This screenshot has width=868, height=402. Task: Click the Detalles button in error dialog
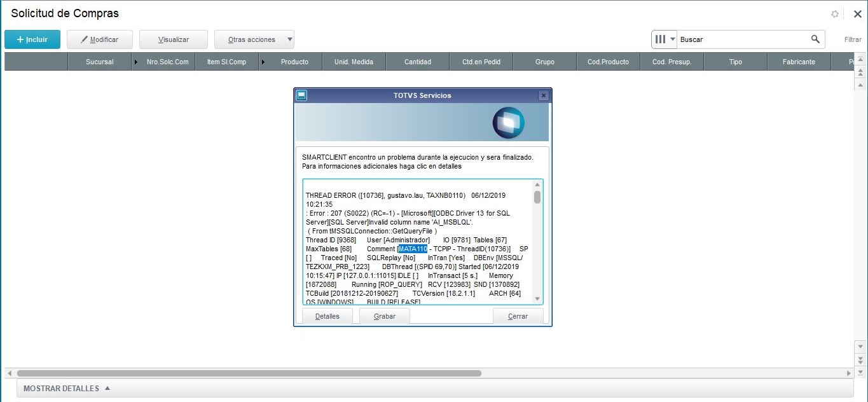click(327, 316)
